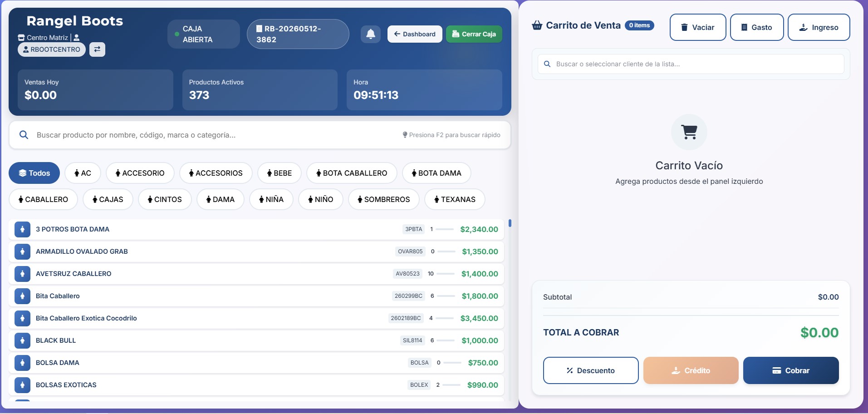
Task: Click the SIL8114 product code
Action: tap(412, 340)
